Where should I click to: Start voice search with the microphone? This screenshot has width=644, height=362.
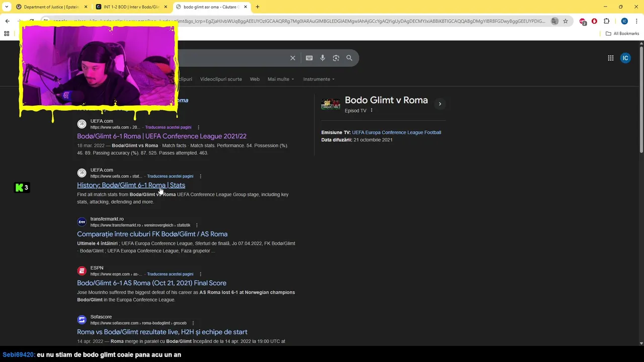tap(323, 58)
